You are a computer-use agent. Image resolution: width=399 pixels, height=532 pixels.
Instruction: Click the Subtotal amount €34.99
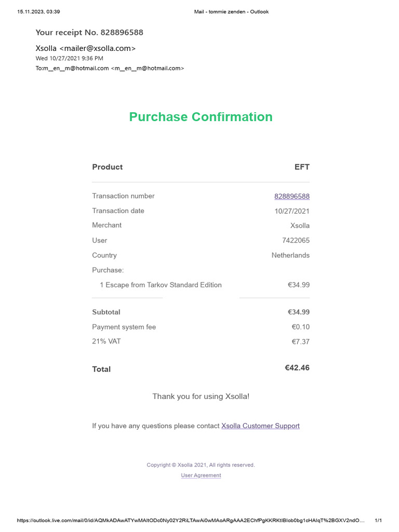click(299, 312)
